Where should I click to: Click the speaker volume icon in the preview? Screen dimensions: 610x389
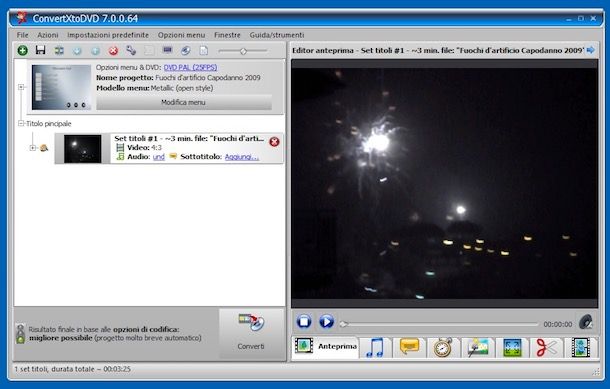click(585, 322)
